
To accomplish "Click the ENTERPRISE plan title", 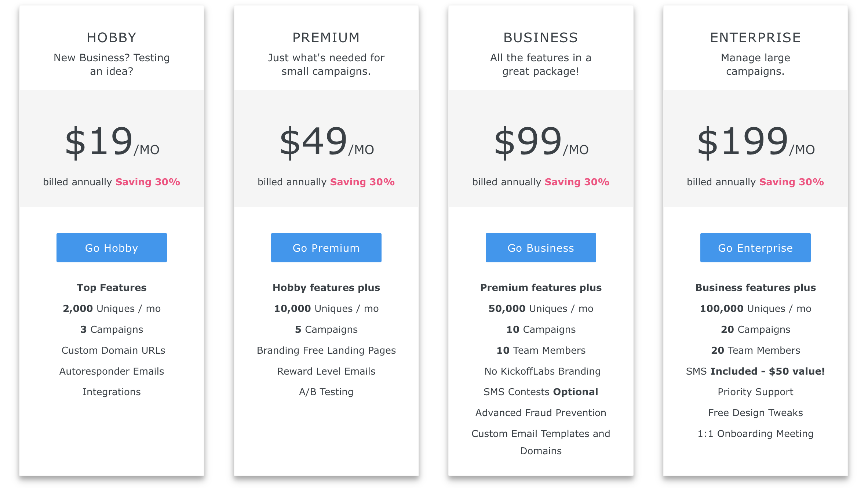I will point(755,37).
